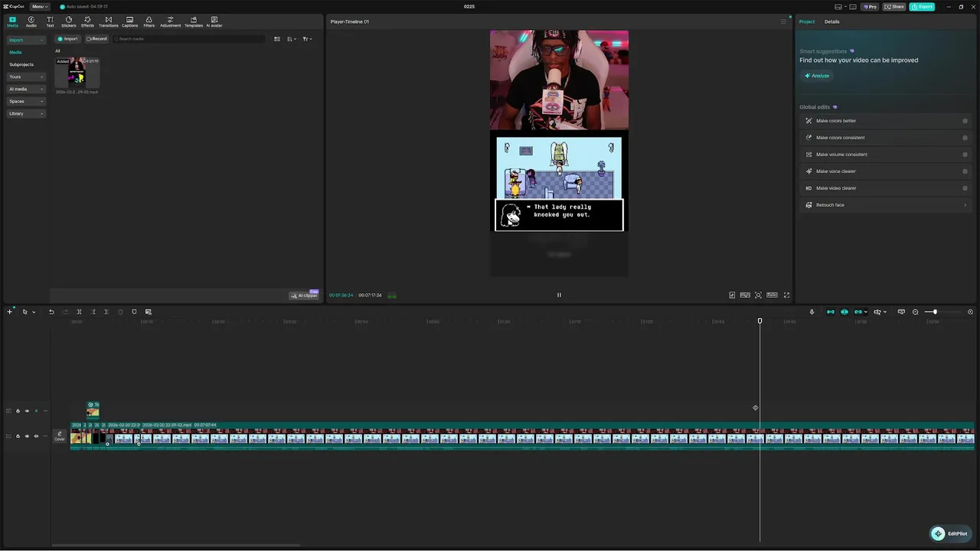Select Media in the sidebar
The height and width of the screenshot is (551, 980).
click(x=15, y=52)
